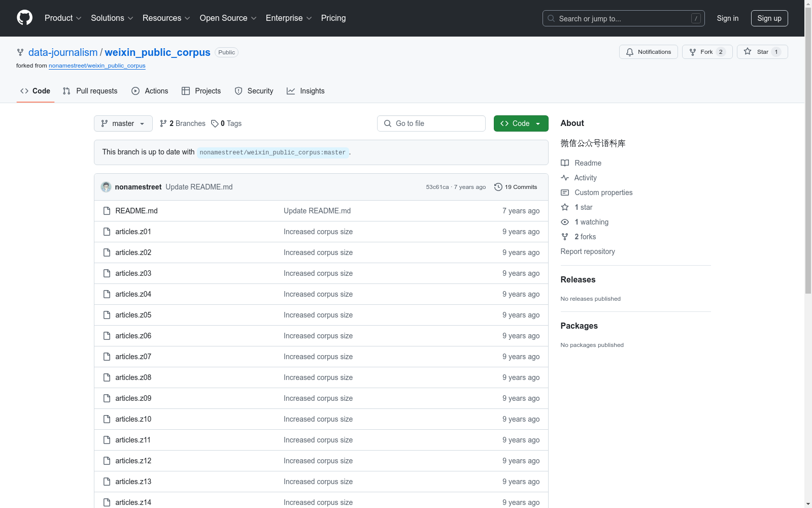Open the articles.z12 file
812x508 pixels.
(133, 461)
